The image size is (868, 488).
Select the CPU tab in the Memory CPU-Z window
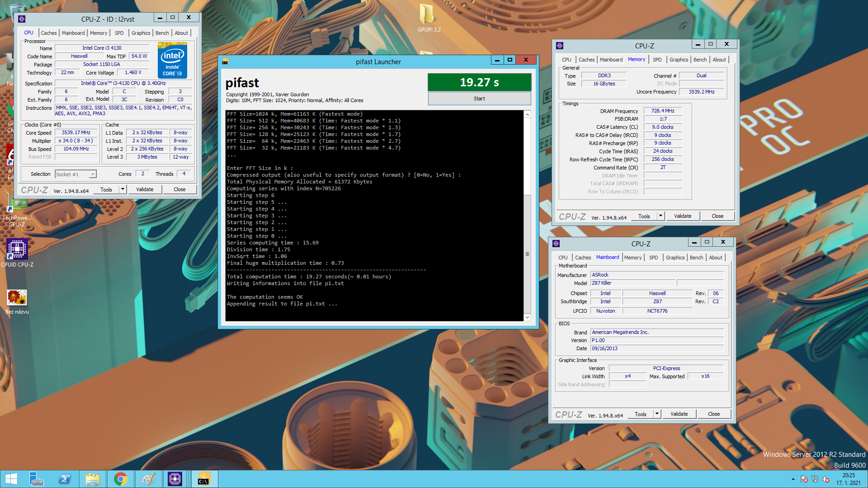click(566, 60)
